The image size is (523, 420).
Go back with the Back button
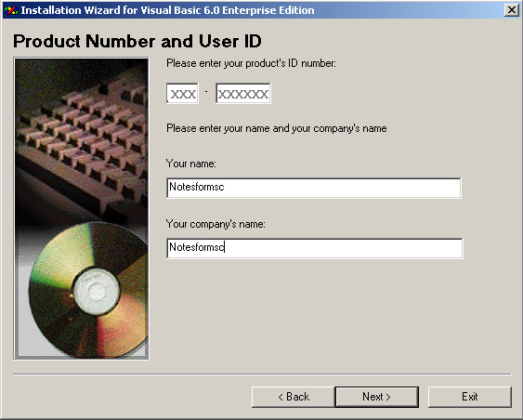294,397
